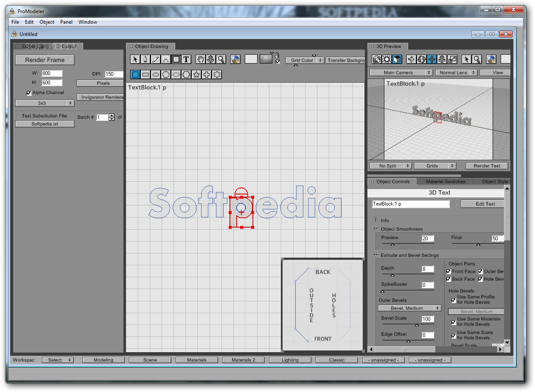
Task: Open the Window menu
Action: tap(88, 22)
